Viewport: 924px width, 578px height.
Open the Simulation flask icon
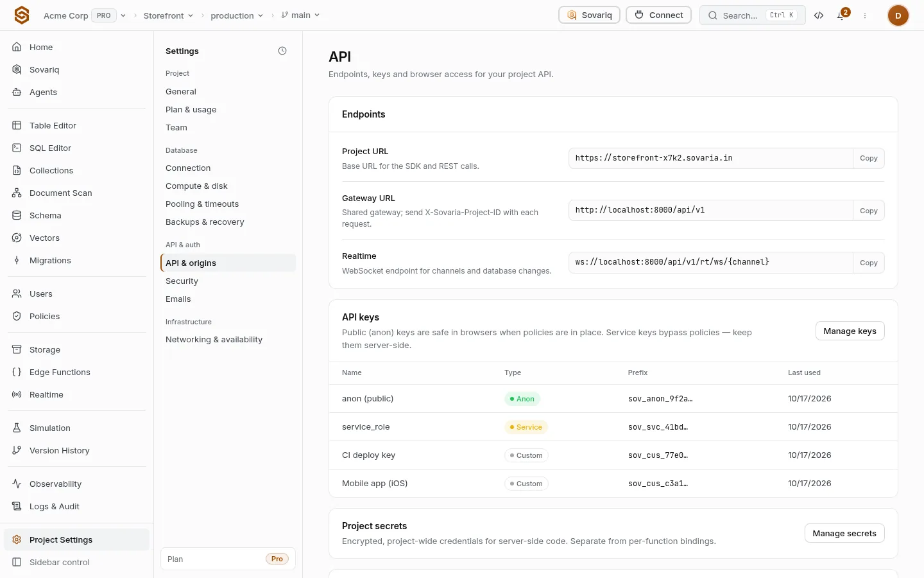point(17,428)
